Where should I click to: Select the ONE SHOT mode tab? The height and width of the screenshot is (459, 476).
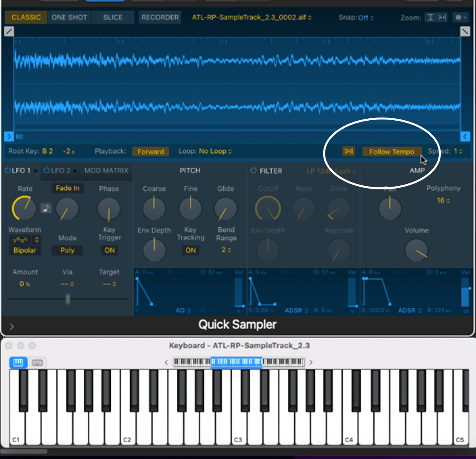[x=69, y=17]
